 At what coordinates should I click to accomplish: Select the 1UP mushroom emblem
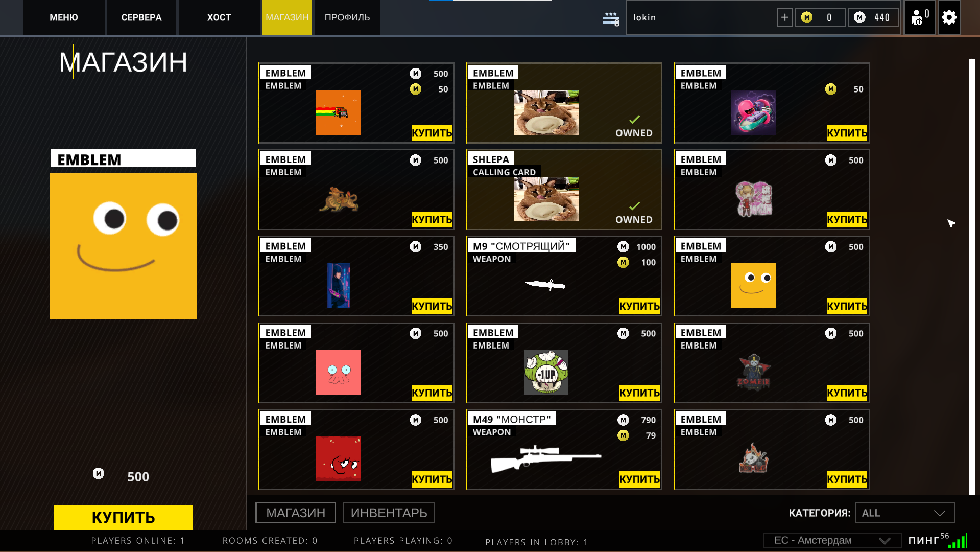546,372
